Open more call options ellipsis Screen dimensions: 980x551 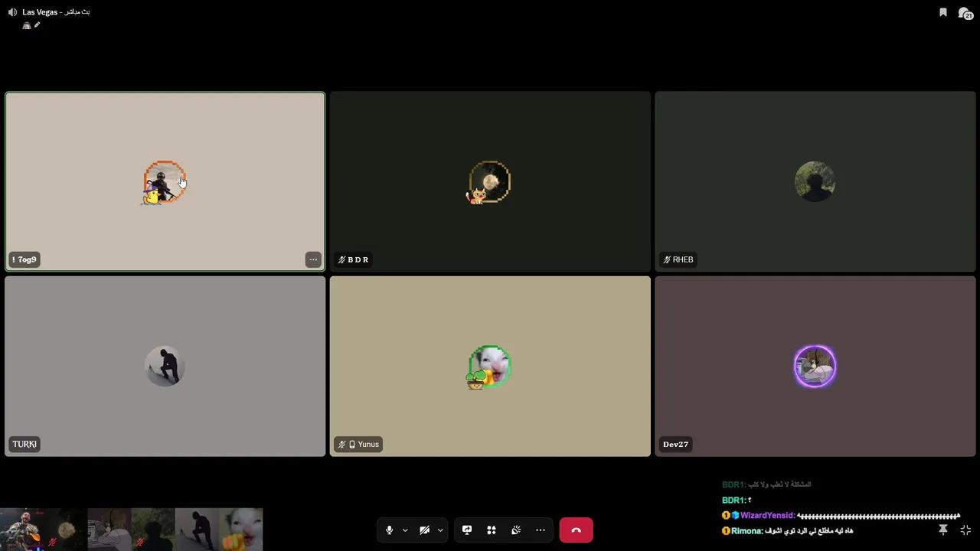[541, 530]
